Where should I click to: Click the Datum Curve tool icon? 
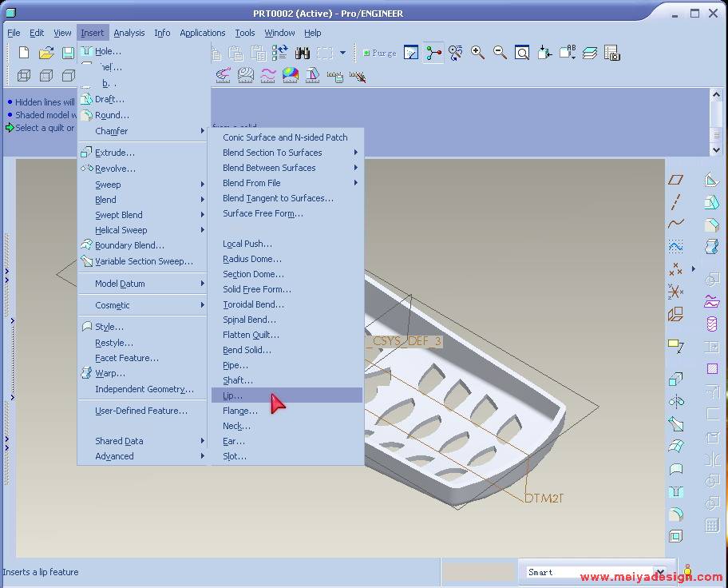[676, 224]
